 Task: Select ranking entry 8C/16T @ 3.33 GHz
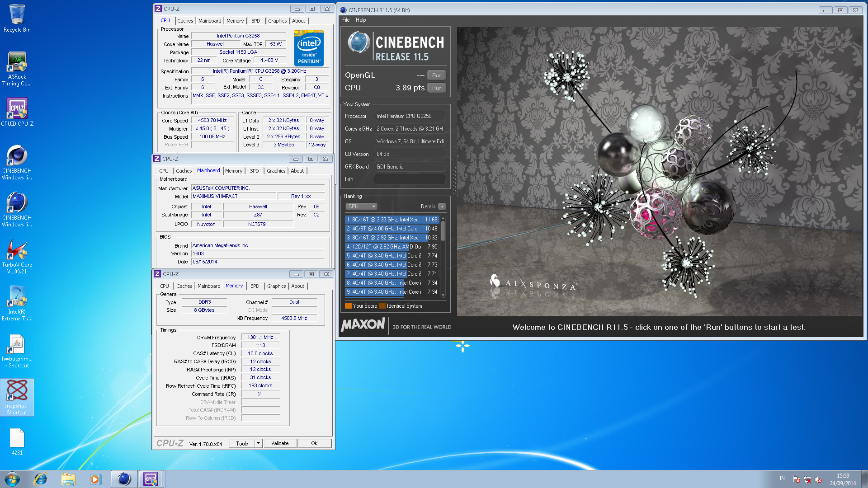click(x=392, y=220)
